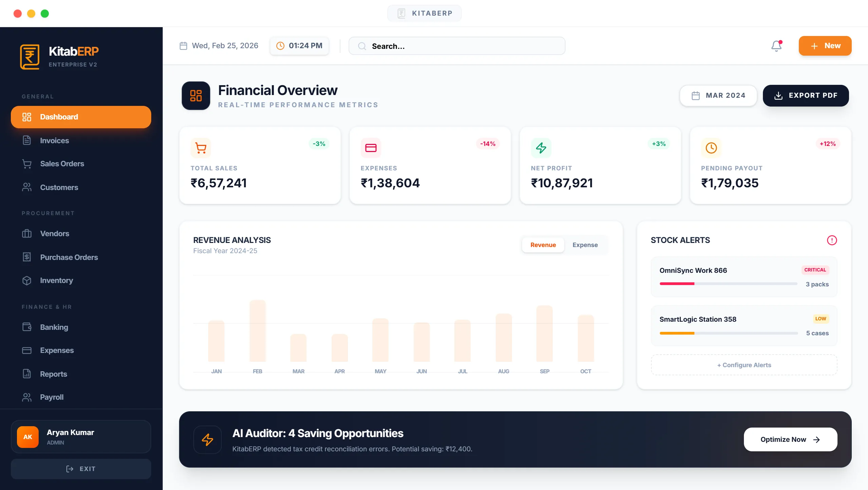This screenshot has height=490, width=868.
Task: Select the Invoices sidebar icon
Action: [x=27, y=140]
